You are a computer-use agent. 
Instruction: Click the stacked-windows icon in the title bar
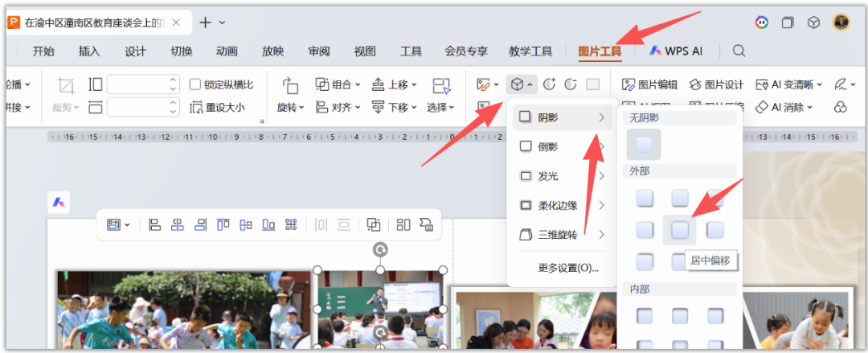[787, 23]
